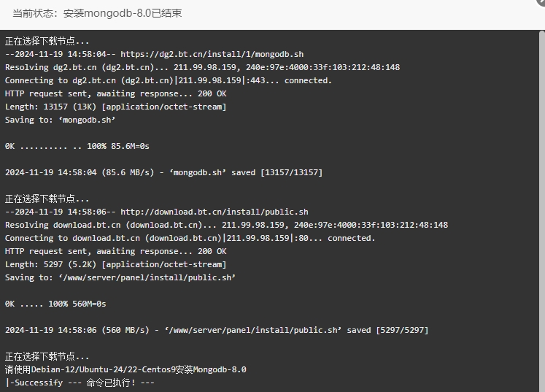Image resolution: width=545 pixels, height=392 pixels.
Task: Click the Resolving download.bt.cn log line
Action: click(x=226, y=225)
